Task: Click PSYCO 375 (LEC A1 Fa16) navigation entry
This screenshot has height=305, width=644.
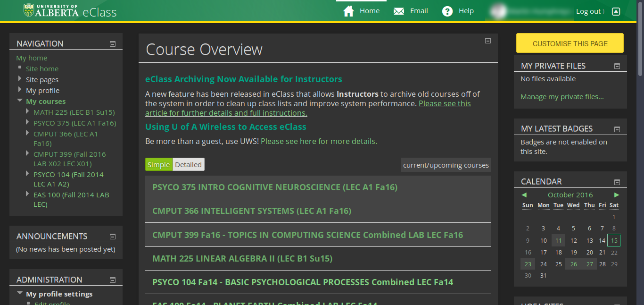Action: [x=74, y=123]
